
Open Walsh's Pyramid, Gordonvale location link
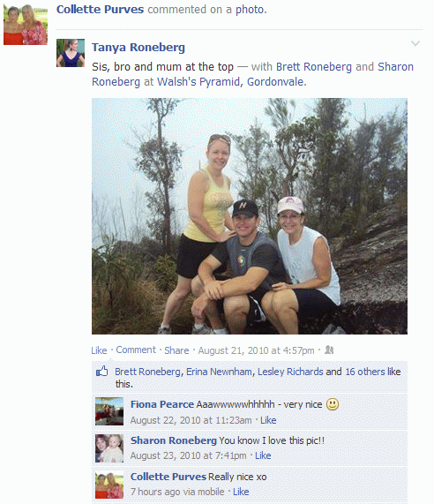pyautogui.click(x=230, y=82)
